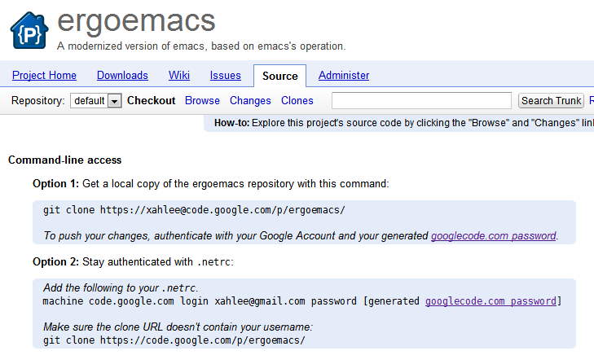View the Changes link

[250, 101]
